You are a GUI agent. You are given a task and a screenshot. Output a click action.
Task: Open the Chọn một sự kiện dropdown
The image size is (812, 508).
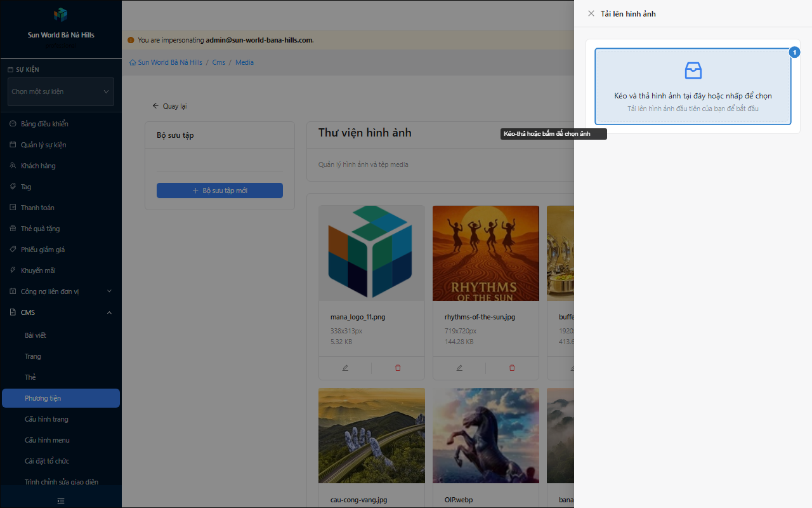click(x=61, y=91)
